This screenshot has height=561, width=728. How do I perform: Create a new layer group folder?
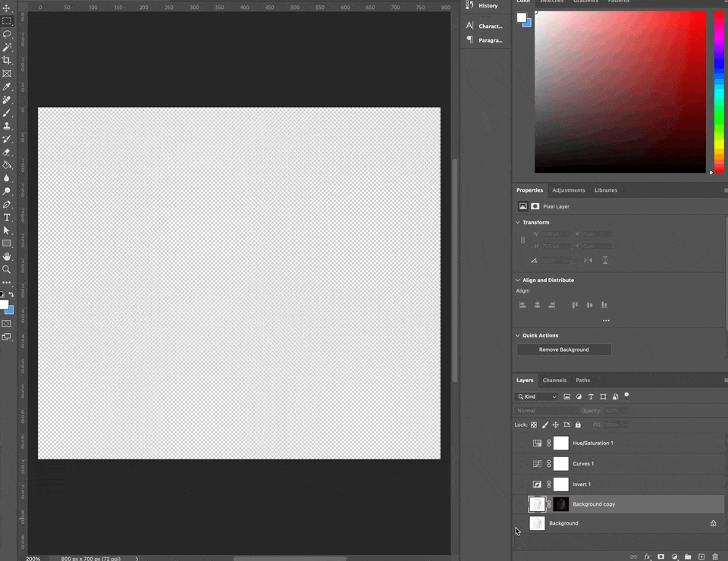(x=688, y=556)
